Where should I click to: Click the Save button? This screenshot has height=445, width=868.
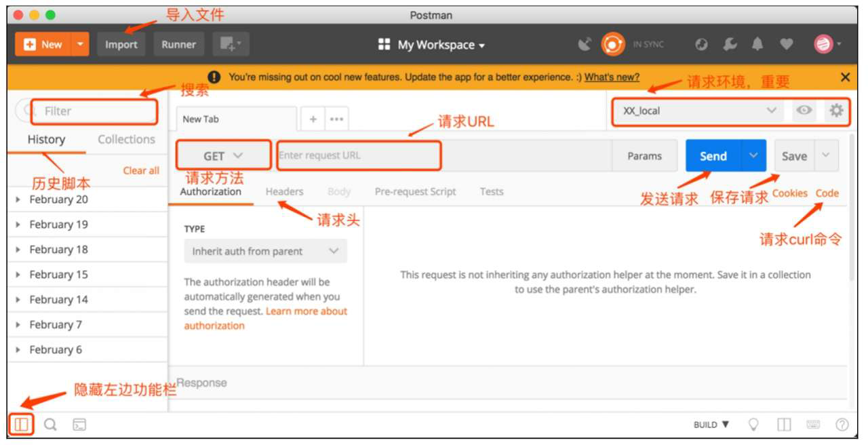coord(794,156)
